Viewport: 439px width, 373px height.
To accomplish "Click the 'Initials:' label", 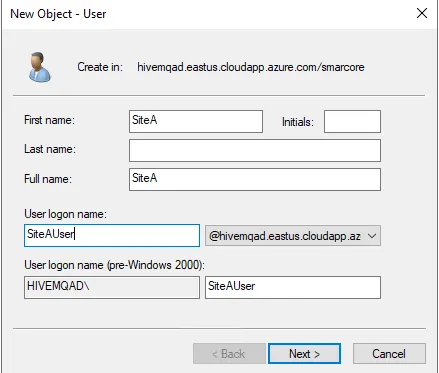I will pyautogui.click(x=298, y=122).
